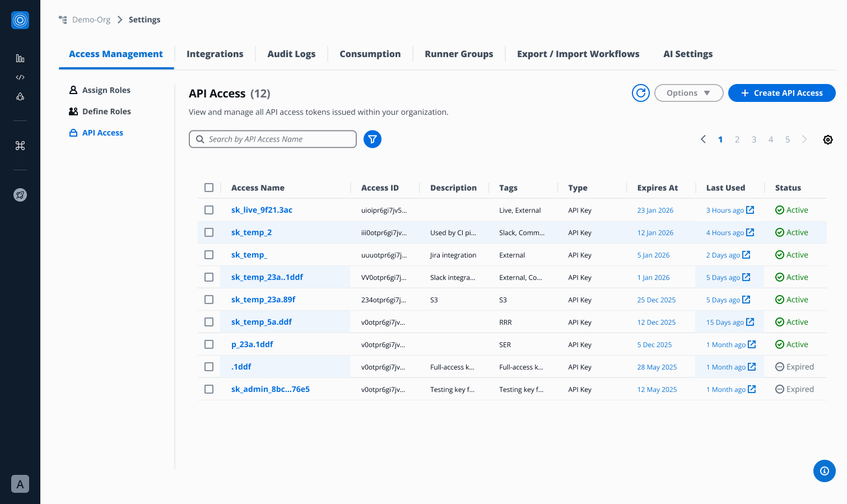Screen dimensions: 847x504
Task: Click the Create API Access button
Action: tap(781, 93)
